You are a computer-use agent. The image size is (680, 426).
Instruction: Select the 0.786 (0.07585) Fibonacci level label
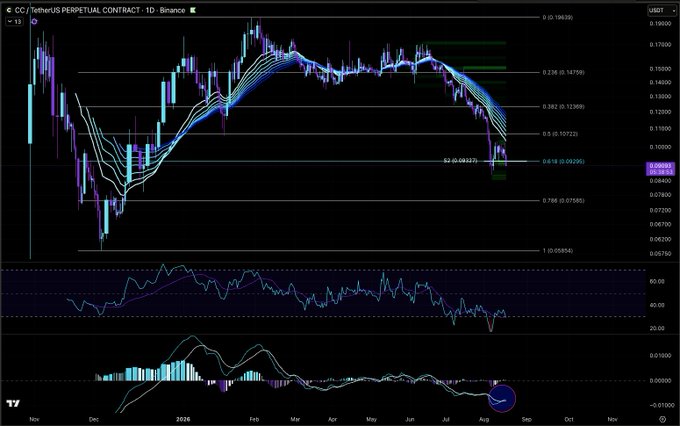click(563, 201)
